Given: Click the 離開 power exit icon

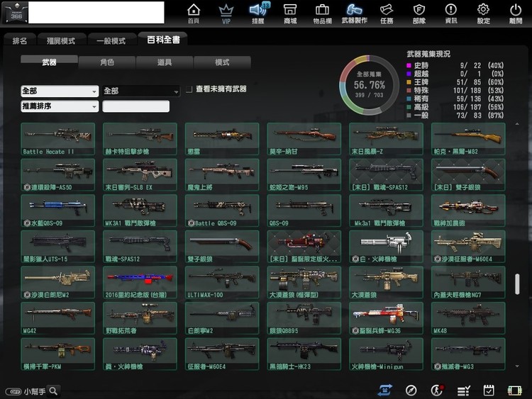Looking at the screenshot, I should point(516,13).
